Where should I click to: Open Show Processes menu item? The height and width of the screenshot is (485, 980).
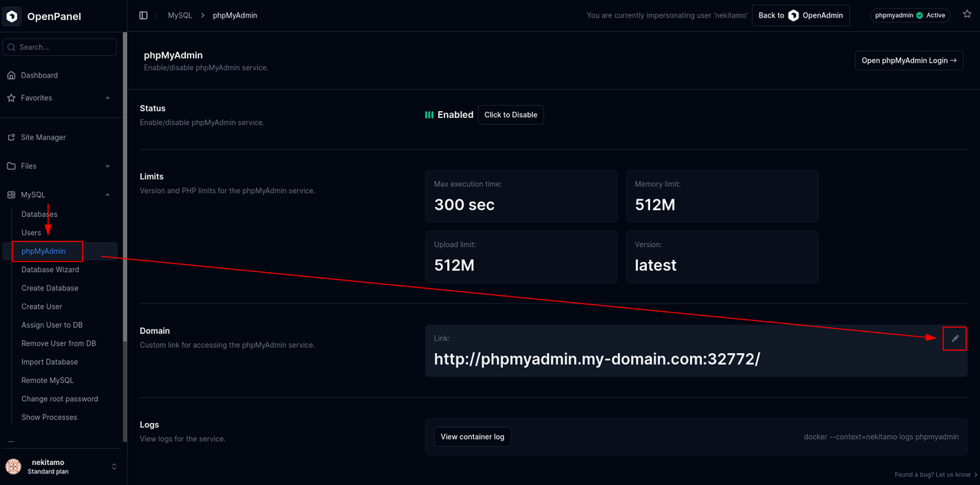[x=49, y=417]
